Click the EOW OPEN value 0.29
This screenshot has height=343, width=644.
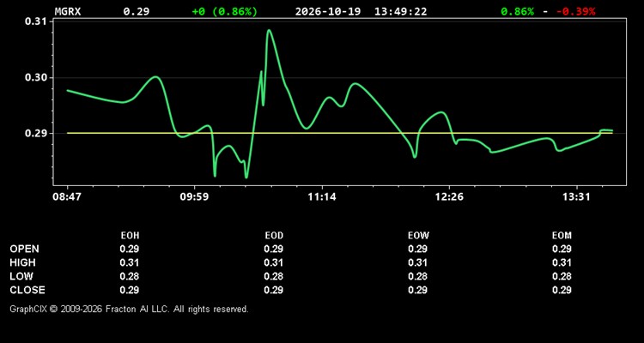417,249
